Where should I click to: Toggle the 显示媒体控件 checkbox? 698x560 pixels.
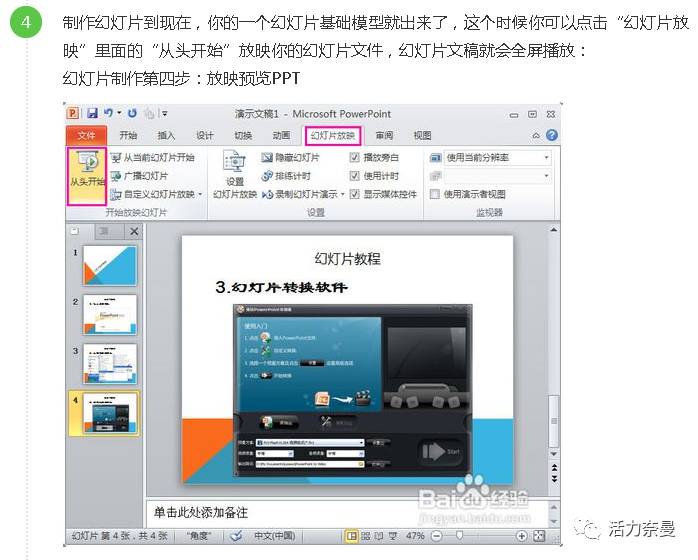coord(355,194)
